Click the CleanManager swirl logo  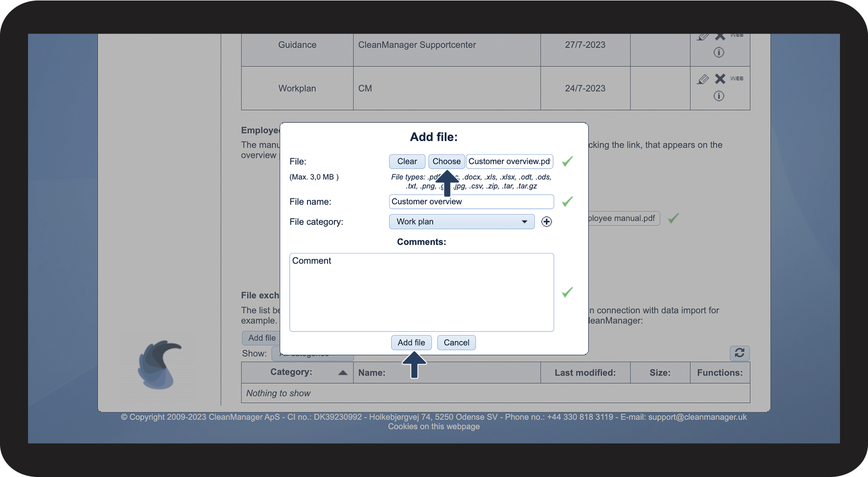(x=159, y=365)
